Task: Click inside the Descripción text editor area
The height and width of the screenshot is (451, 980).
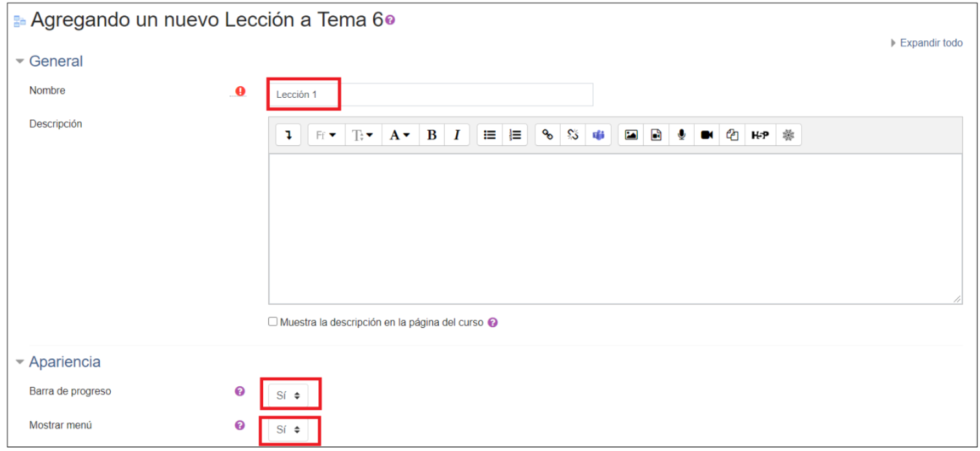Action: pos(615,229)
